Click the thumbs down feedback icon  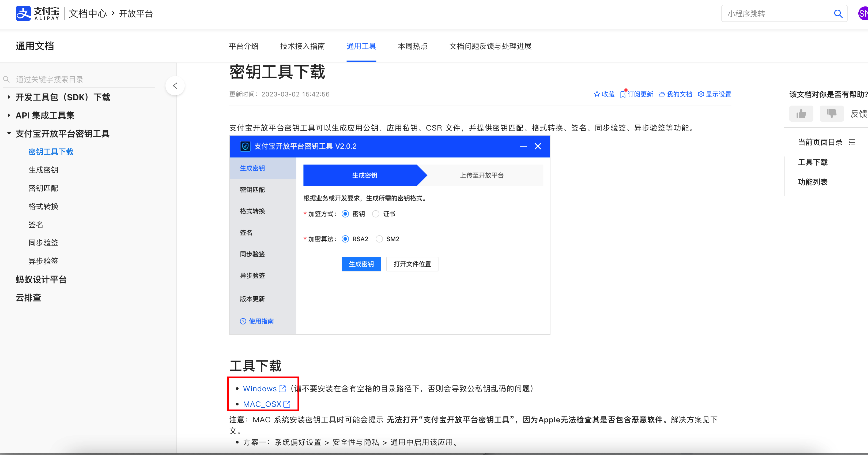click(x=831, y=114)
